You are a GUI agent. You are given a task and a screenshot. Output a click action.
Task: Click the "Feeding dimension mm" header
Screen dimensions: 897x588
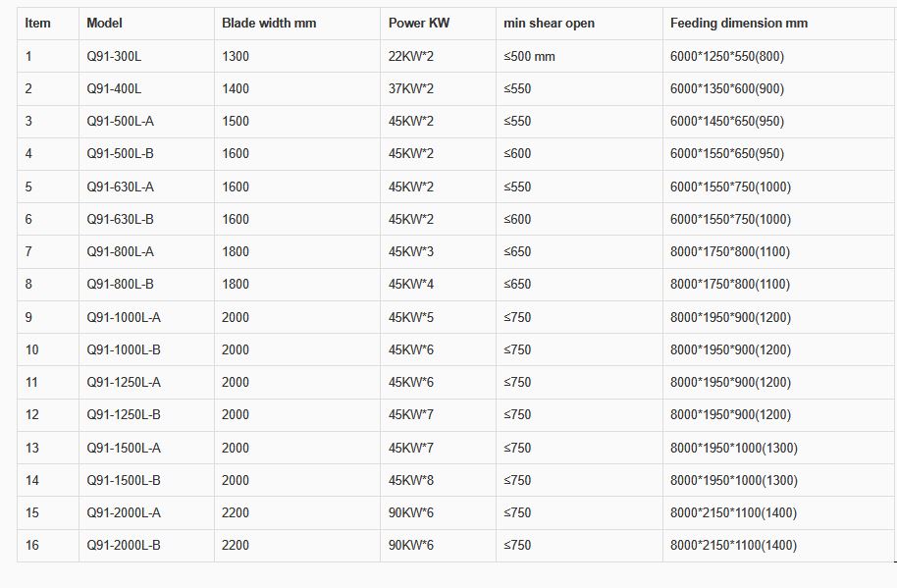point(739,23)
